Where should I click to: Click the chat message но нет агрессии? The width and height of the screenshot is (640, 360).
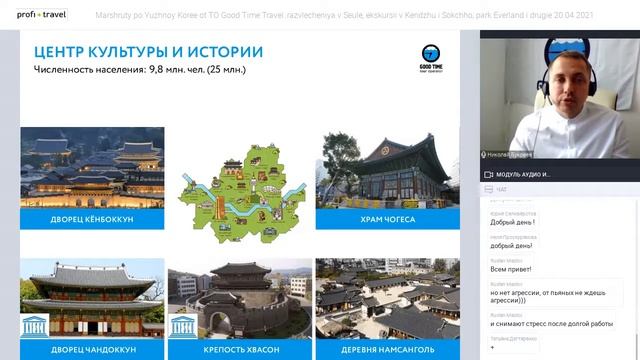[x=548, y=296]
